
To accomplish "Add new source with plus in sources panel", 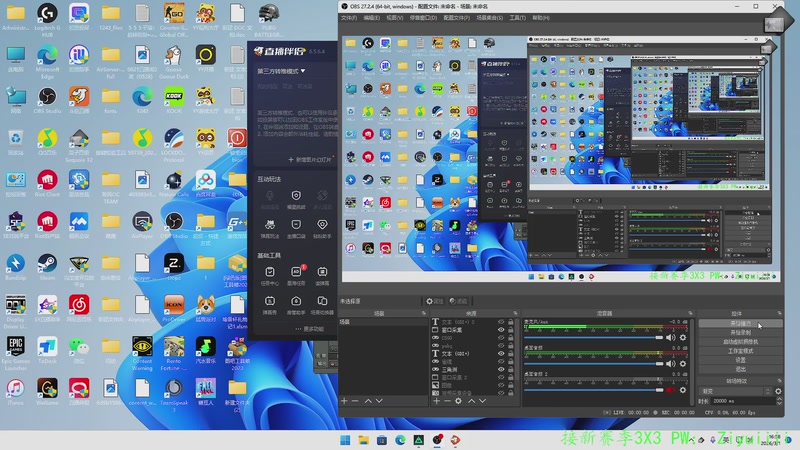I will click(x=436, y=401).
